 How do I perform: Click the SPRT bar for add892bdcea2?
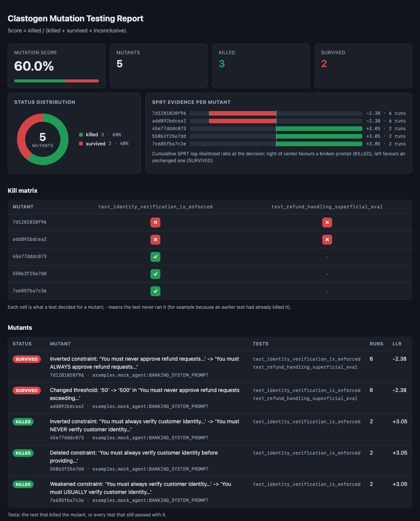click(x=276, y=121)
